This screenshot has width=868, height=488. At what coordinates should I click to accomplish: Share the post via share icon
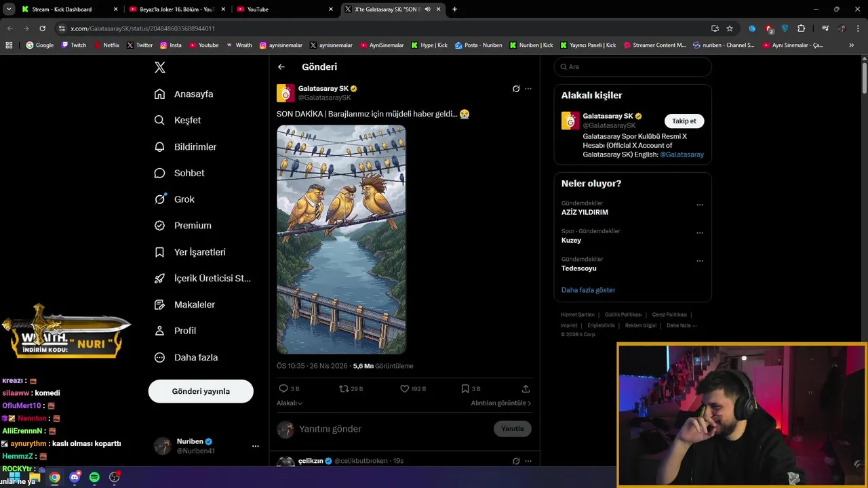tap(526, 389)
